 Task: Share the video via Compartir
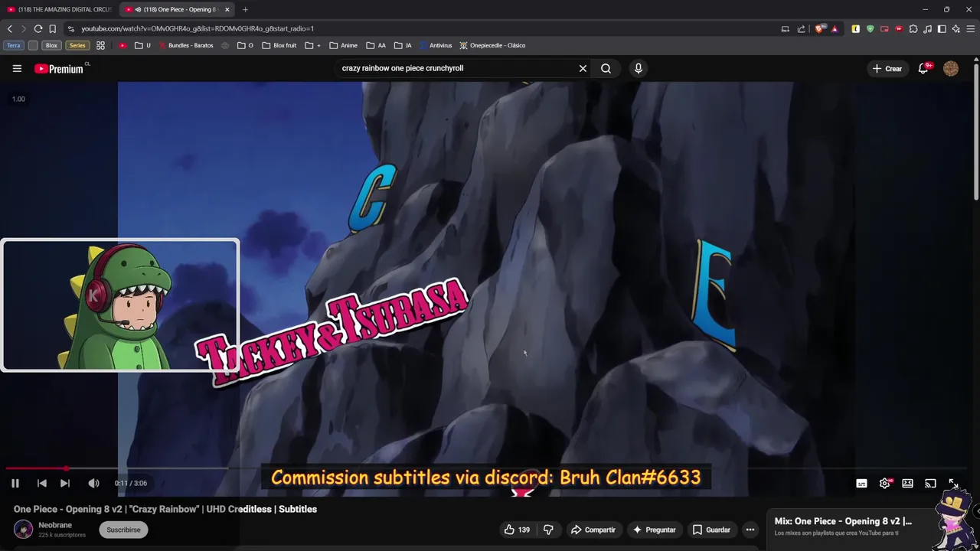tap(593, 530)
